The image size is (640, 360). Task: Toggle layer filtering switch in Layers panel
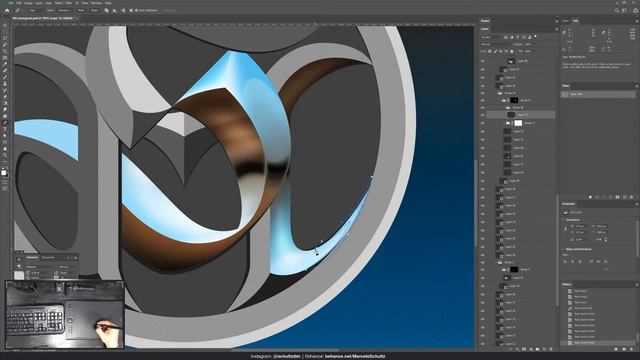coord(536,37)
